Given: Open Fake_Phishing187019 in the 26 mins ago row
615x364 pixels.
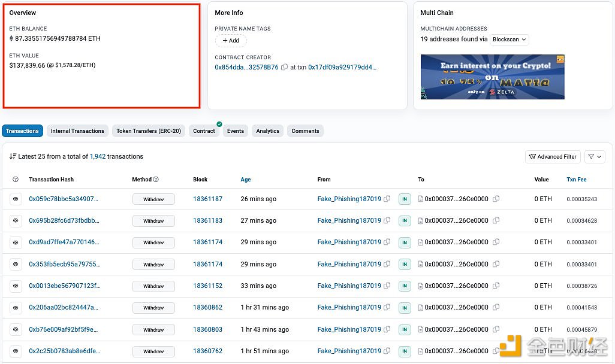Looking at the screenshot, I should coord(349,199).
